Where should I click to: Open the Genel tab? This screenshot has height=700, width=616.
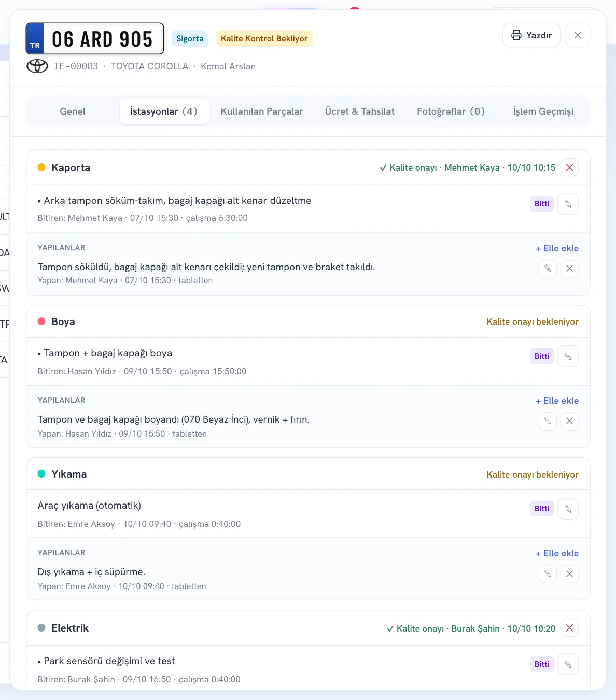(73, 111)
